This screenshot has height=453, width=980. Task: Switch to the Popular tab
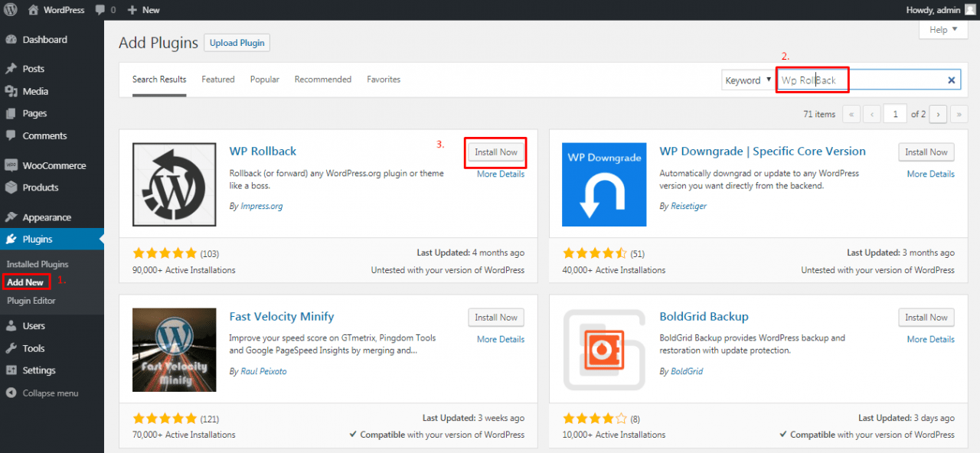pyautogui.click(x=265, y=80)
